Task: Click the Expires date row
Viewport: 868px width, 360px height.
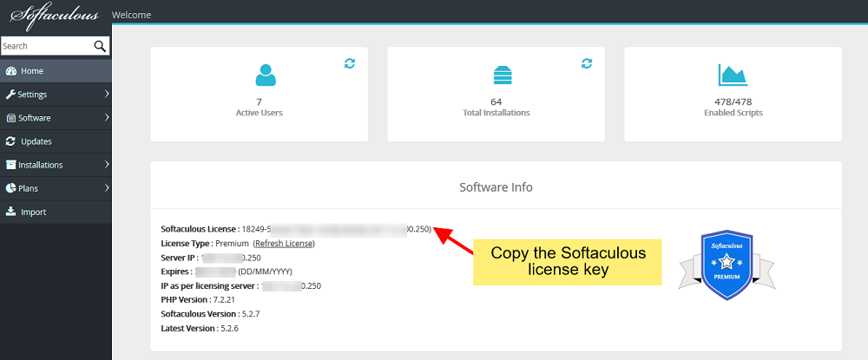Action: point(227,272)
